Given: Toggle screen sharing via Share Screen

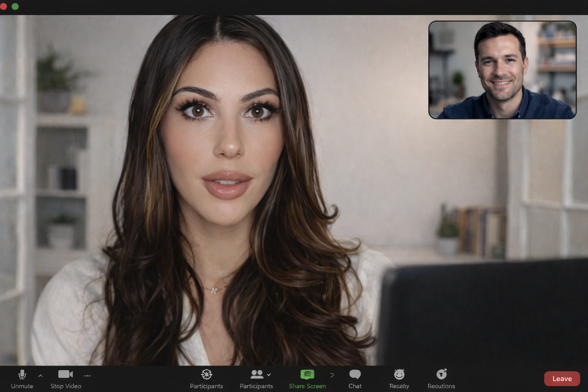Looking at the screenshot, I should click(307, 379).
